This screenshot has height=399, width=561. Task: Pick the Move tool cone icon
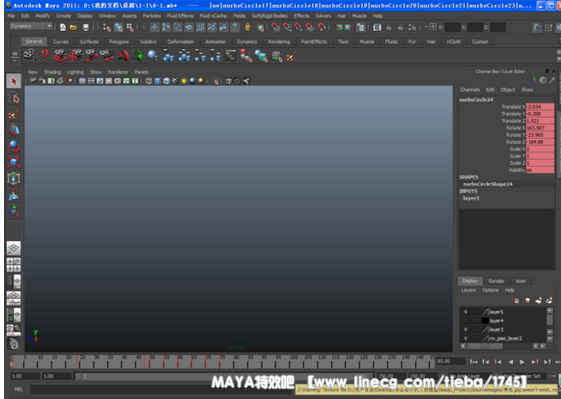coord(14,130)
